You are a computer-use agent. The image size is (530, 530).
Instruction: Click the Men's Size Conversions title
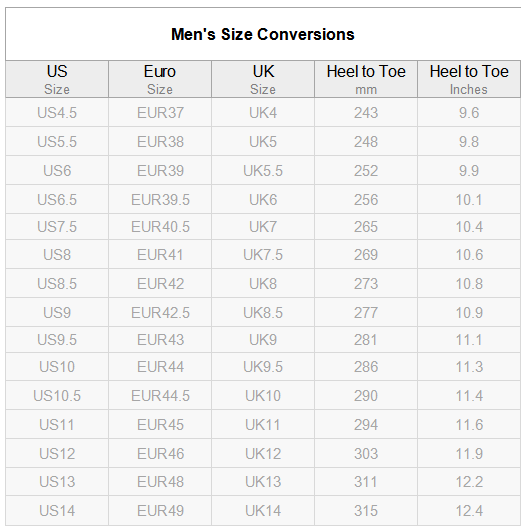pyautogui.click(x=263, y=34)
